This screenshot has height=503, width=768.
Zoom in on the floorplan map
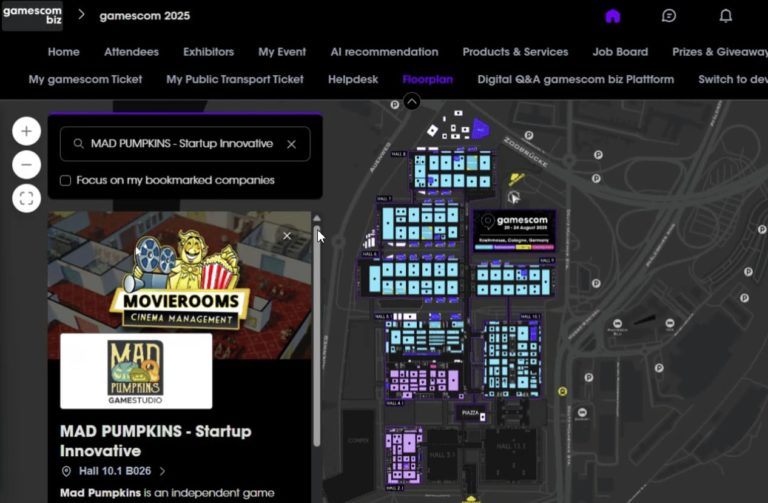click(26, 131)
